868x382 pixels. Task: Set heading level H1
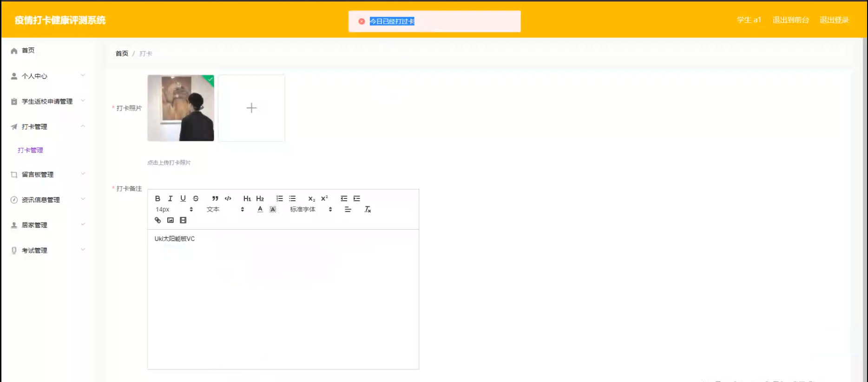(x=247, y=198)
